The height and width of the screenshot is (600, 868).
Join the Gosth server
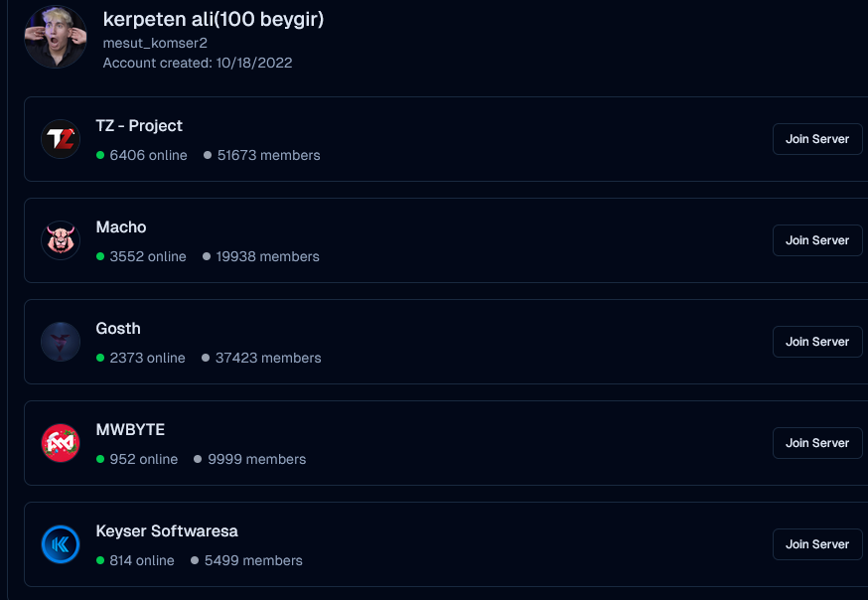click(x=817, y=342)
